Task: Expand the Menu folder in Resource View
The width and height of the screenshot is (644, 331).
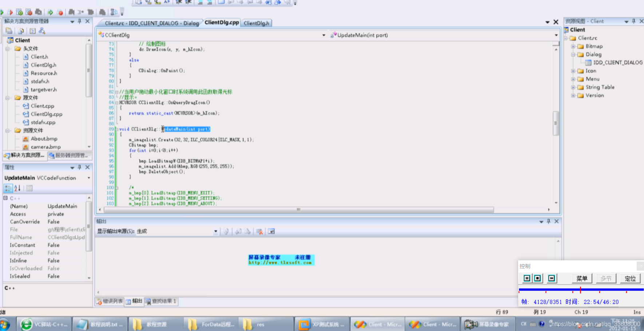Action: [x=573, y=79]
